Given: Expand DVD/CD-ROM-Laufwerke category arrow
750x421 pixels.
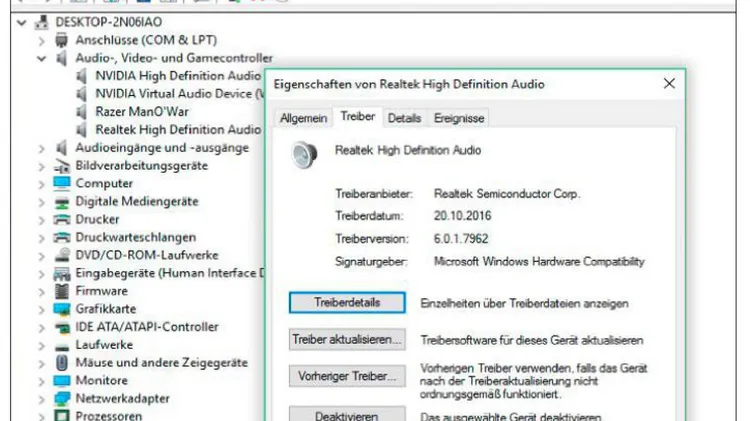Looking at the screenshot, I should click(42, 256).
